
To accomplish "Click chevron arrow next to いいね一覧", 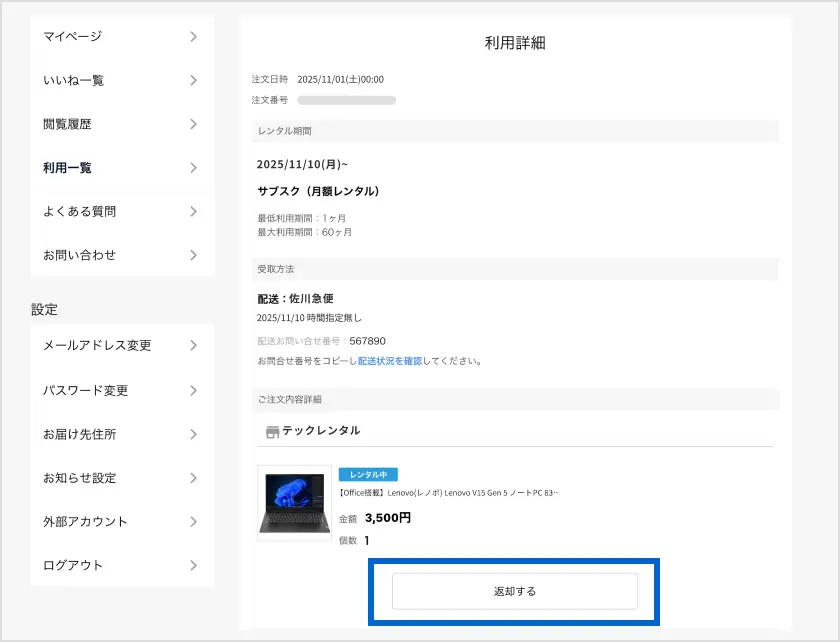I will tap(193, 80).
